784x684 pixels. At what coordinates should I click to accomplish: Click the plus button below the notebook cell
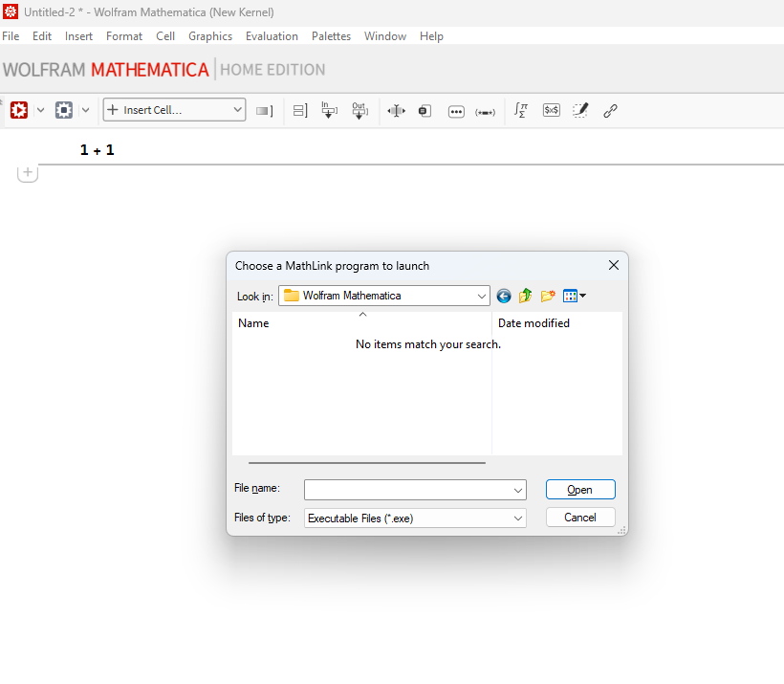tap(28, 173)
